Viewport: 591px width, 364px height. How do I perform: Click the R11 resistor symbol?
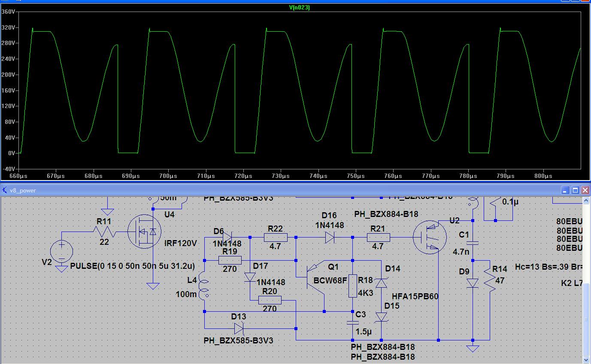click(x=104, y=232)
